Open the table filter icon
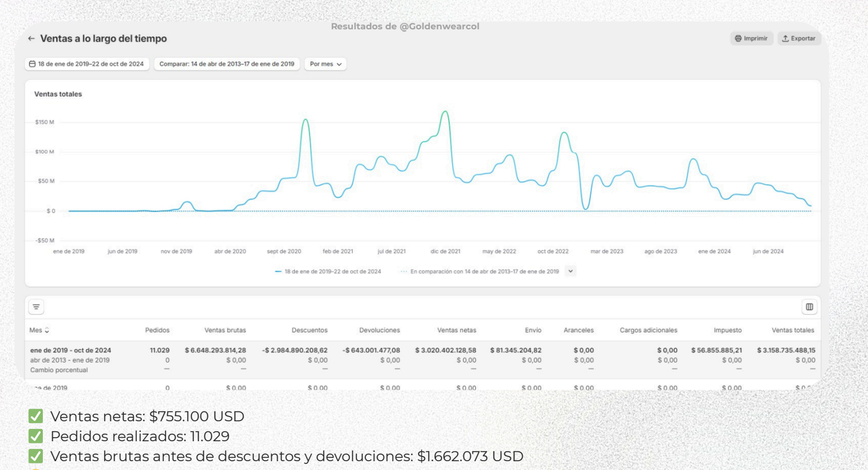This screenshot has height=470, width=868. (x=36, y=307)
